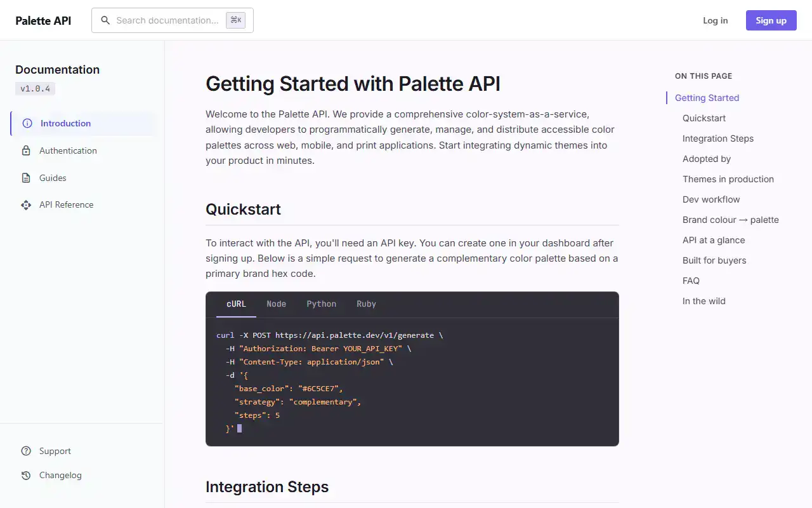Jump to Built for buyers section
812x508 pixels.
[714, 260]
